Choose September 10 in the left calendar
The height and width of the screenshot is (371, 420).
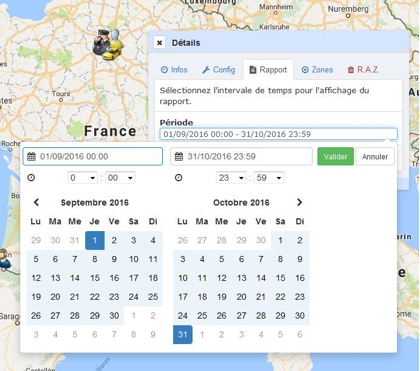click(x=134, y=259)
